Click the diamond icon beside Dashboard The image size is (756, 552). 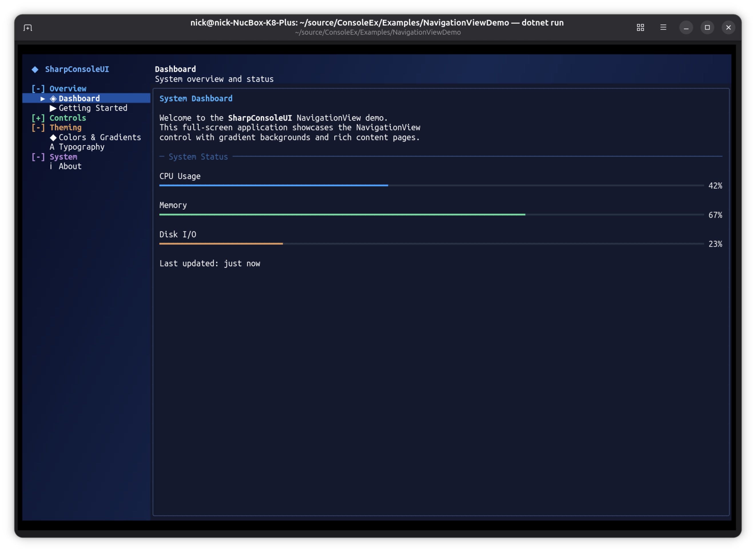tap(53, 98)
